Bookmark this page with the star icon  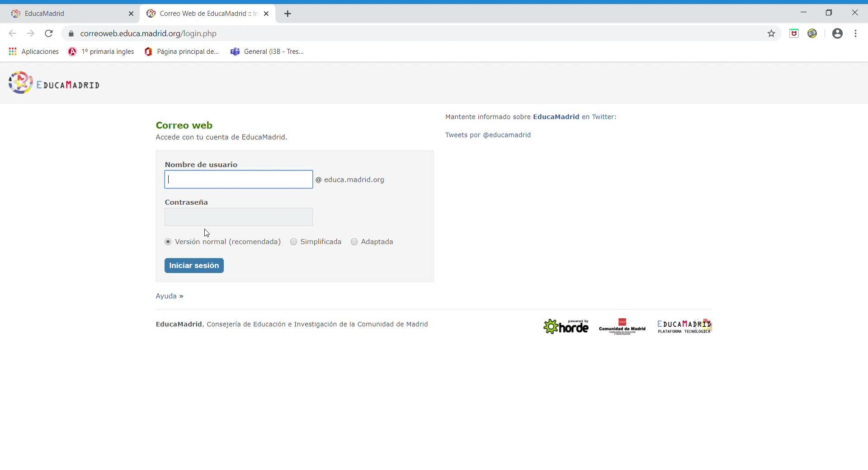771,33
